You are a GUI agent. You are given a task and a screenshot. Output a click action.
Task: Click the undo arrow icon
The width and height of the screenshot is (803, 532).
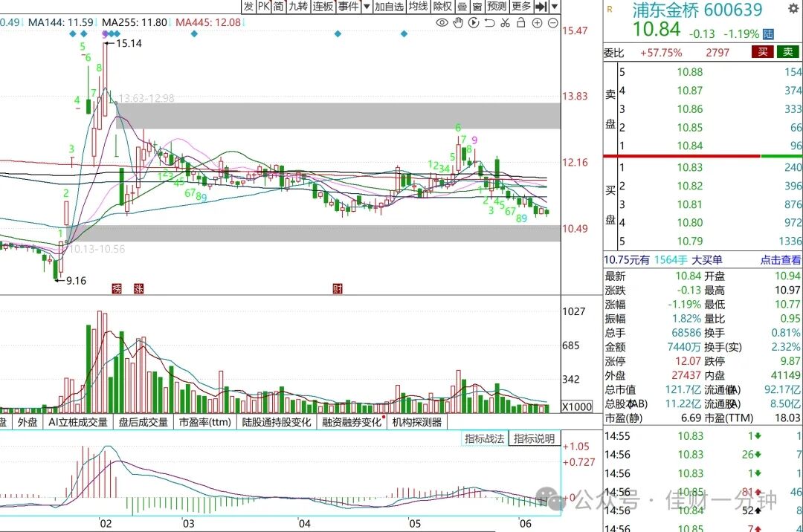pos(489,22)
